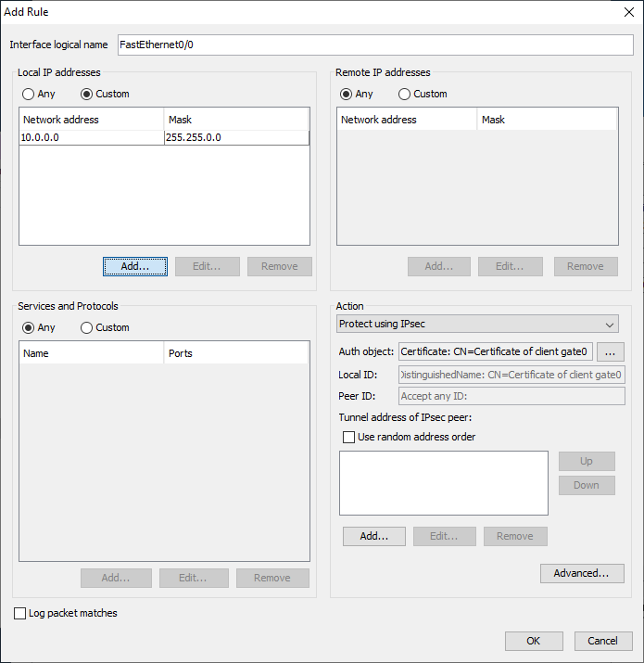Open Advanced action settings
The image size is (644, 663).
582,573
